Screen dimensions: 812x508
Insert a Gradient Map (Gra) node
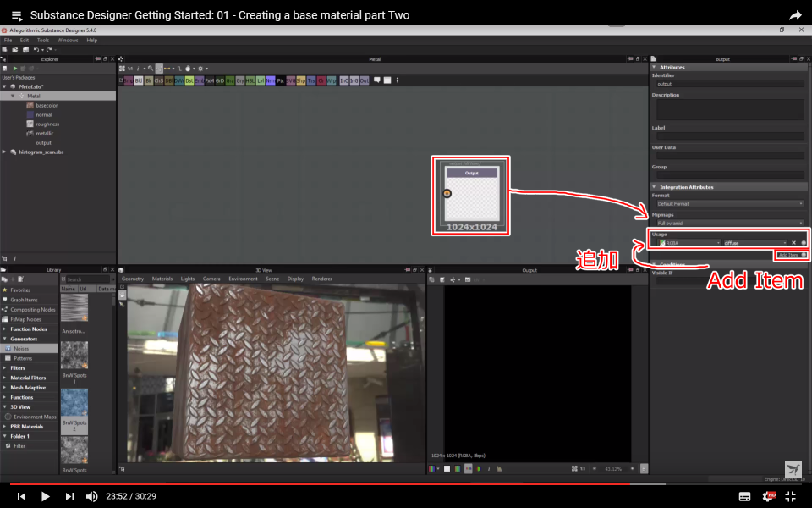pos(230,80)
